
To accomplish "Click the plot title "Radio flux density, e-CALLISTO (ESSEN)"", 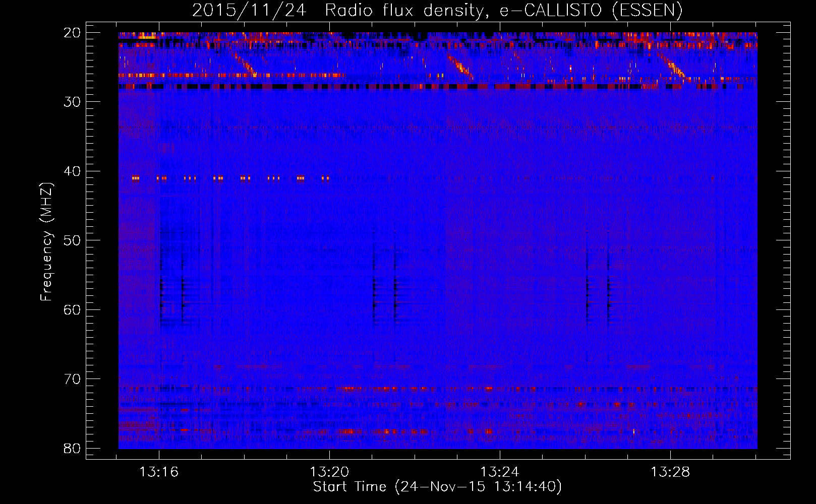I will pos(503,11).
